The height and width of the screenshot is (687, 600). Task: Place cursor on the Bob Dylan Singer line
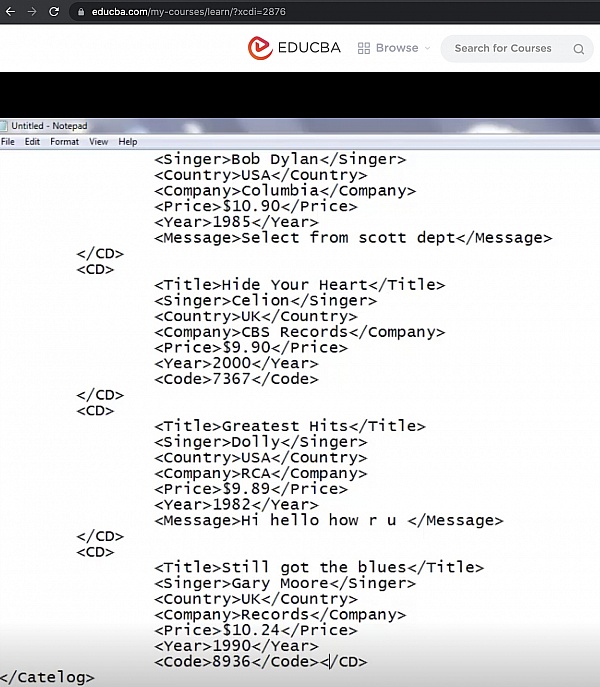pos(280,159)
